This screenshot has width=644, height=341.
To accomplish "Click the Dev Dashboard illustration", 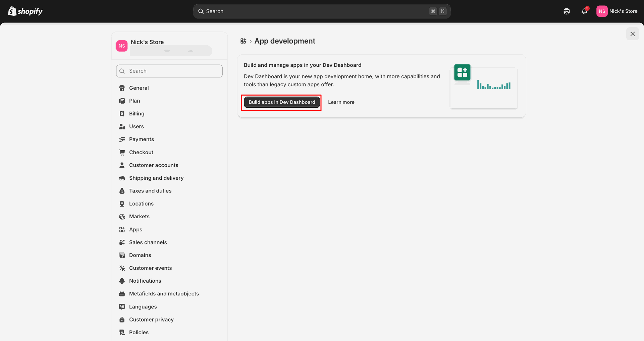I will pyautogui.click(x=484, y=86).
